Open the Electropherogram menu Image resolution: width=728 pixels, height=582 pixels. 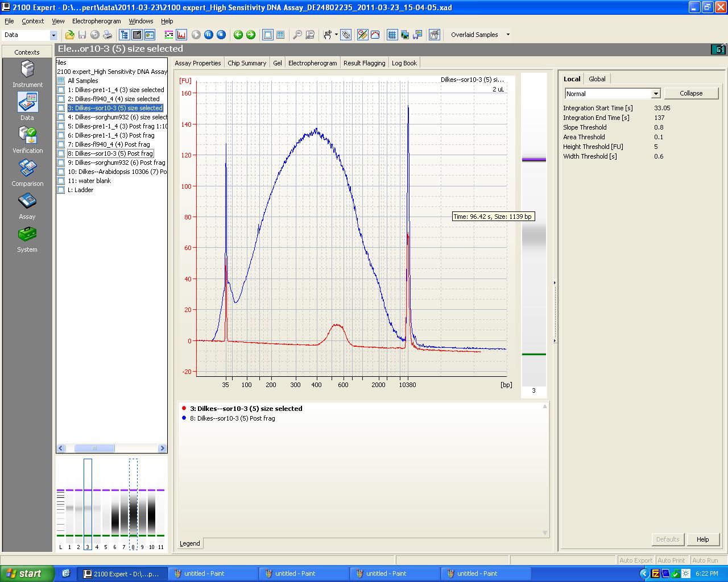[x=96, y=21]
